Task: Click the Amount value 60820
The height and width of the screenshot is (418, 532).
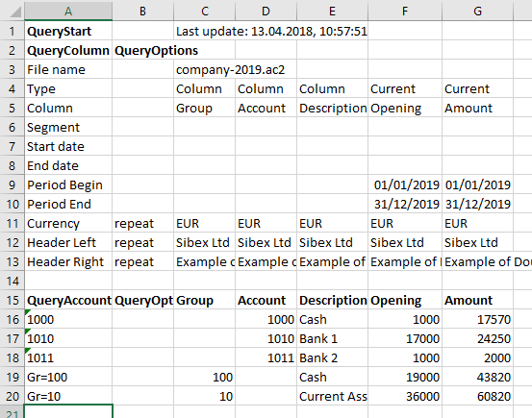Action: (477, 396)
